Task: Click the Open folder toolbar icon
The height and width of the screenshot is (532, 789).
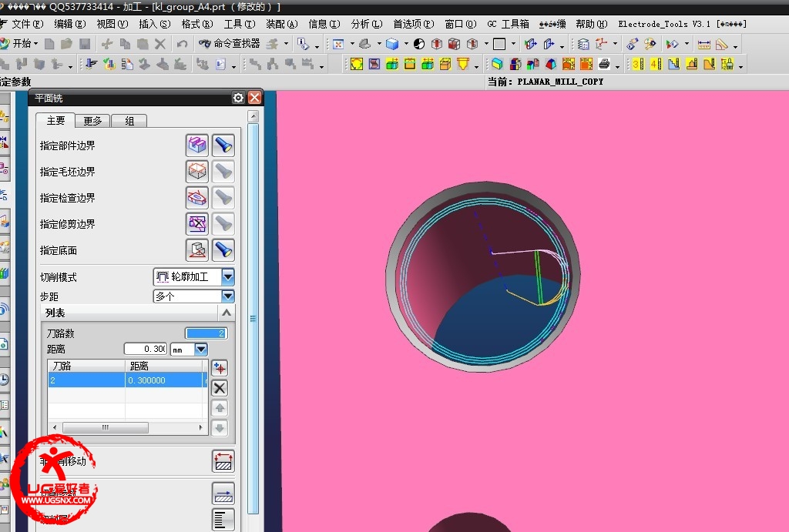Action: point(66,44)
